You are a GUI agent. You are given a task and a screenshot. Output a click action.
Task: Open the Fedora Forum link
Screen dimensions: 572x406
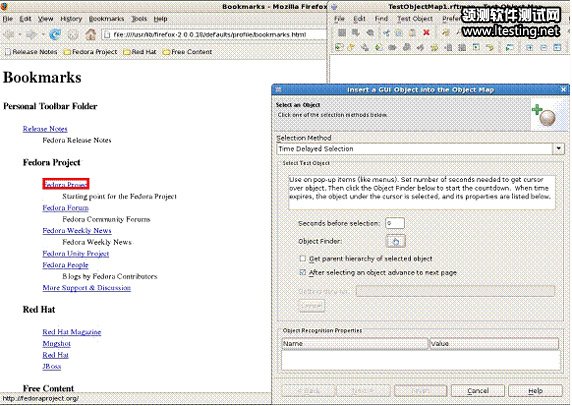point(65,208)
